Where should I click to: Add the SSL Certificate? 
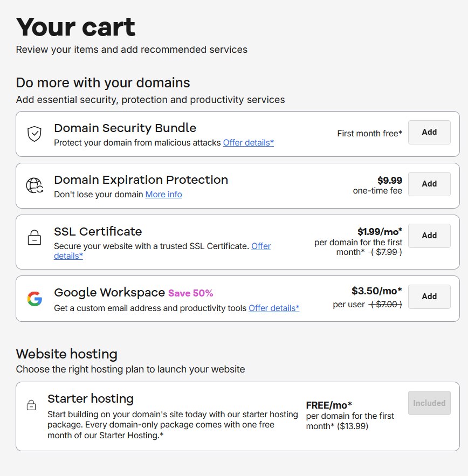pyautogui.click(x=429, y=236)
